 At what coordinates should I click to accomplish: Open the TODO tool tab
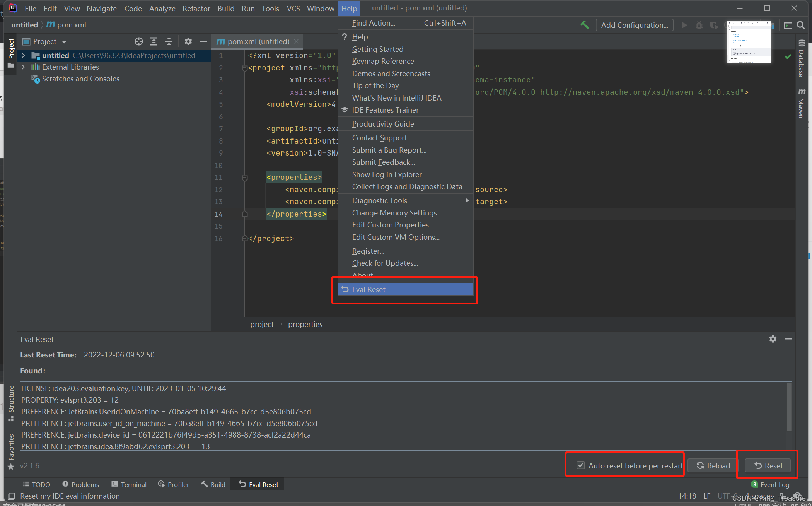pos(37,484)
